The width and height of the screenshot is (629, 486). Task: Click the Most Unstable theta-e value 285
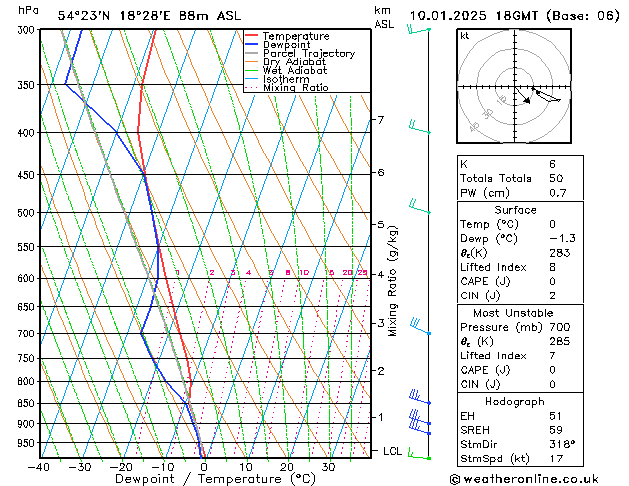(560, 342)
